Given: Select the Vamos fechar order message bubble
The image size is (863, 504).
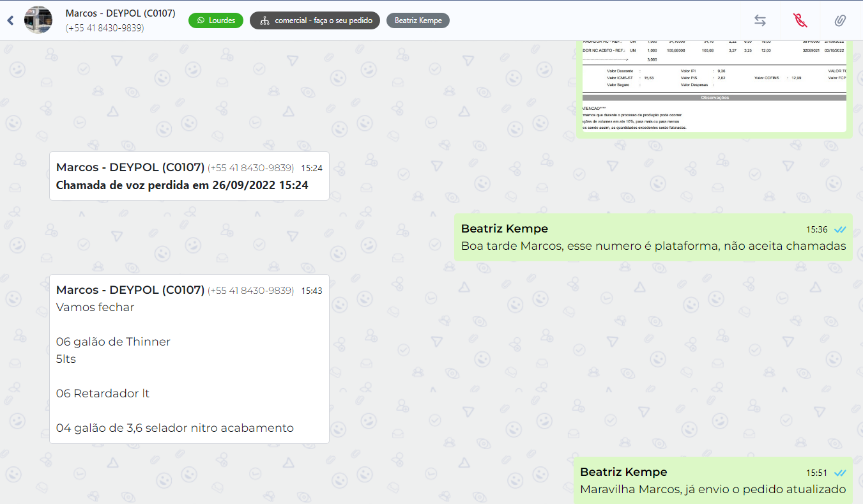Looking at the screenshot, I should [189, 359].
